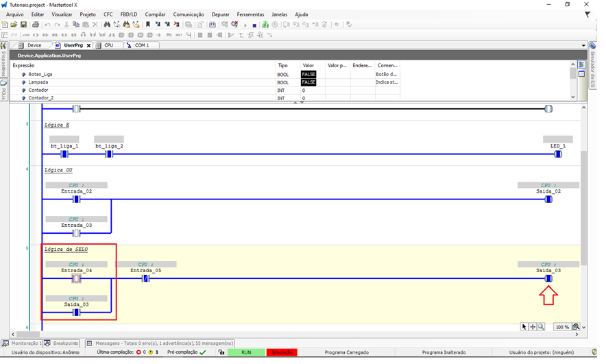
Task: Click the FALSE value of Botao_Liga
Action: [308, 74]
